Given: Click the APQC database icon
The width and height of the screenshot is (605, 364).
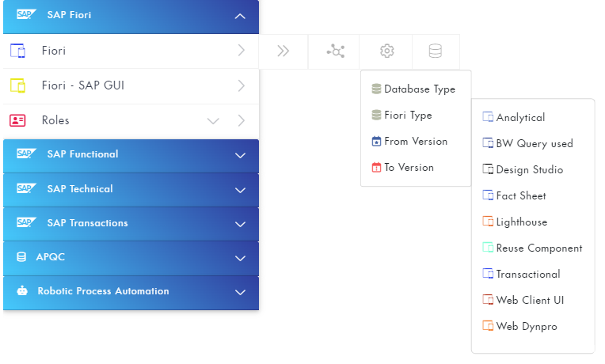Looking at the screenshot, I should (21, 257).
